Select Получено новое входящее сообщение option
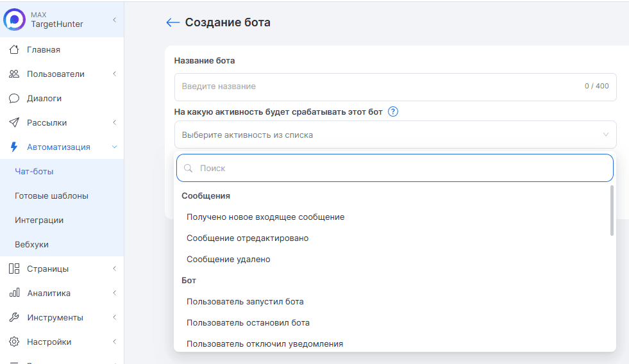The width and height of the screenshot is (629, 364). 265,217
